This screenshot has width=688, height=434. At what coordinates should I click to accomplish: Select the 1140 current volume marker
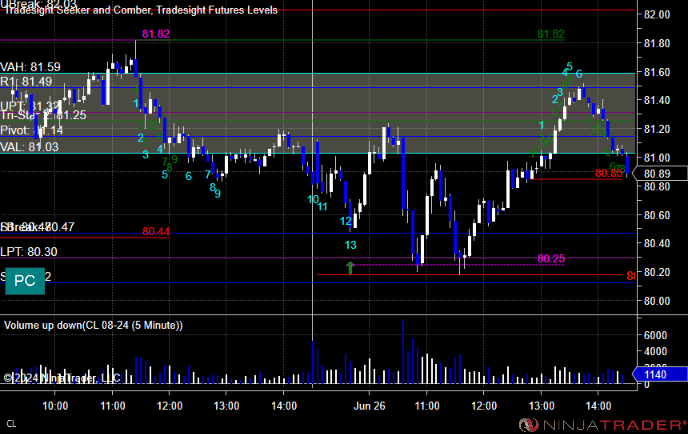[x=659, y=374]
